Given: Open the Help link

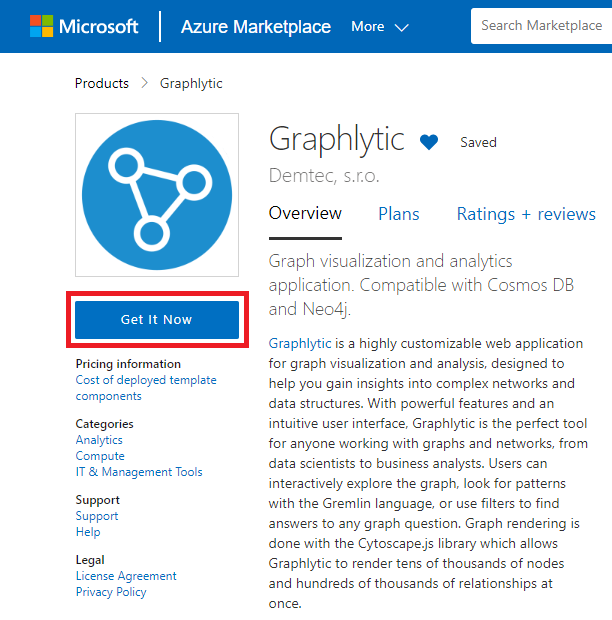Looking at the screenshot, I should 88,532.
